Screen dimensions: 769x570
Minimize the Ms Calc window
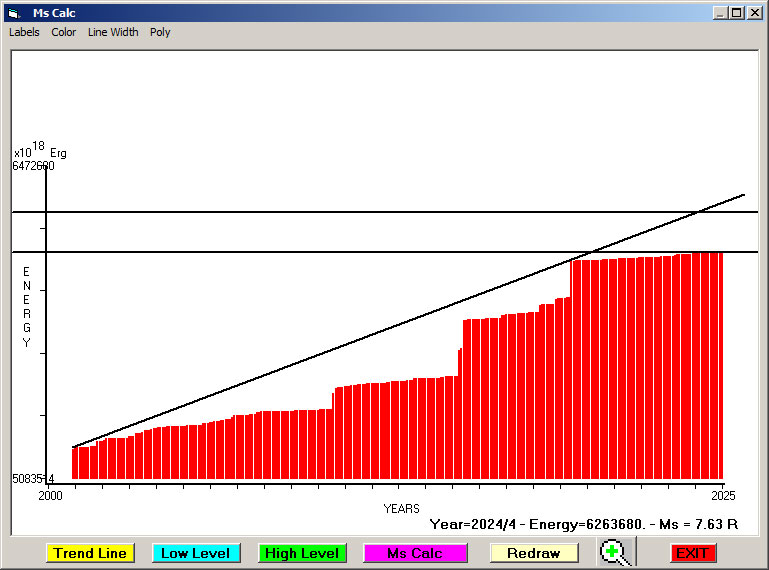[x=720, y=13]
